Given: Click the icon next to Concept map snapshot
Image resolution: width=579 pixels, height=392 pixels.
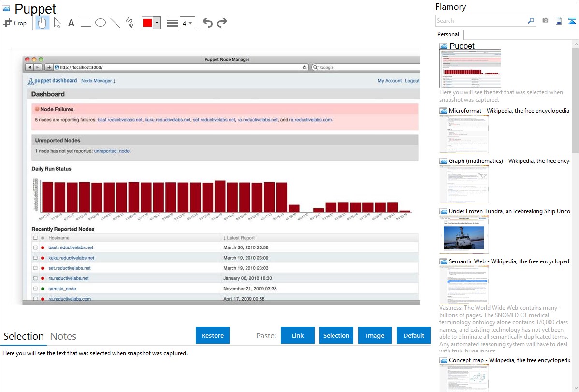Looking at the screenshot, I should [x=444, y=360].
